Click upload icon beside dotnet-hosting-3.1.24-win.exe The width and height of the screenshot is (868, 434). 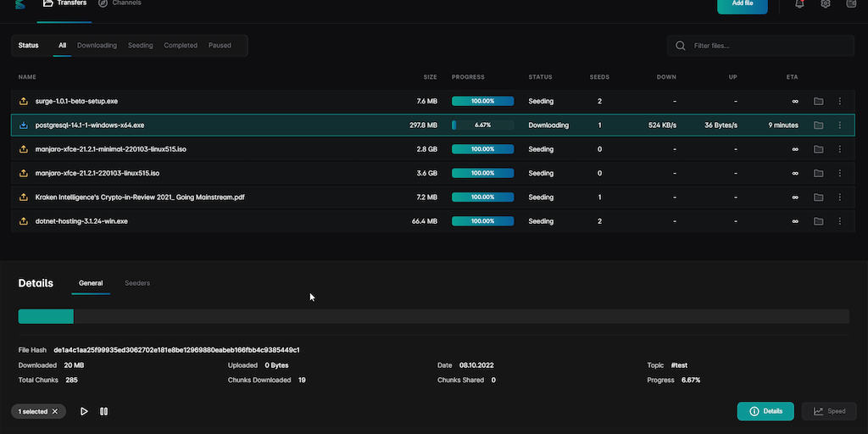tap(24, 221)
